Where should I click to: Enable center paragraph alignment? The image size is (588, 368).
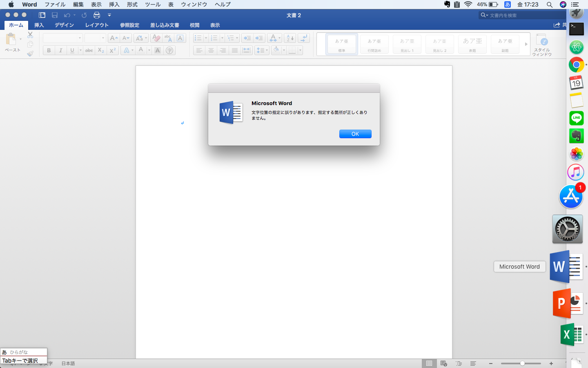pos(211,50)
